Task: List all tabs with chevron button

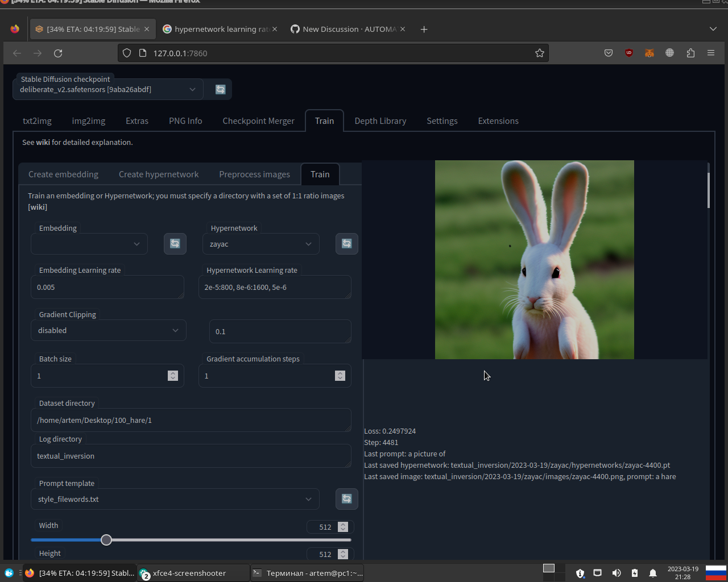Action: [713, 29]
